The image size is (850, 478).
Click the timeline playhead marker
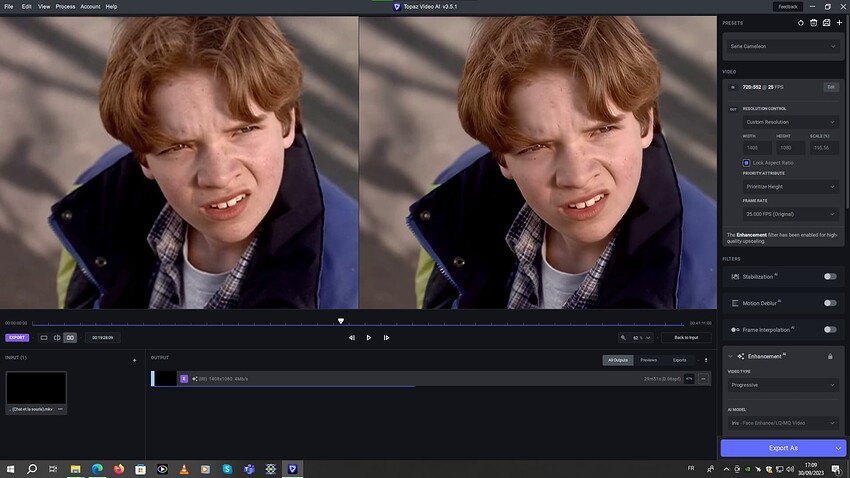point(340,321)
